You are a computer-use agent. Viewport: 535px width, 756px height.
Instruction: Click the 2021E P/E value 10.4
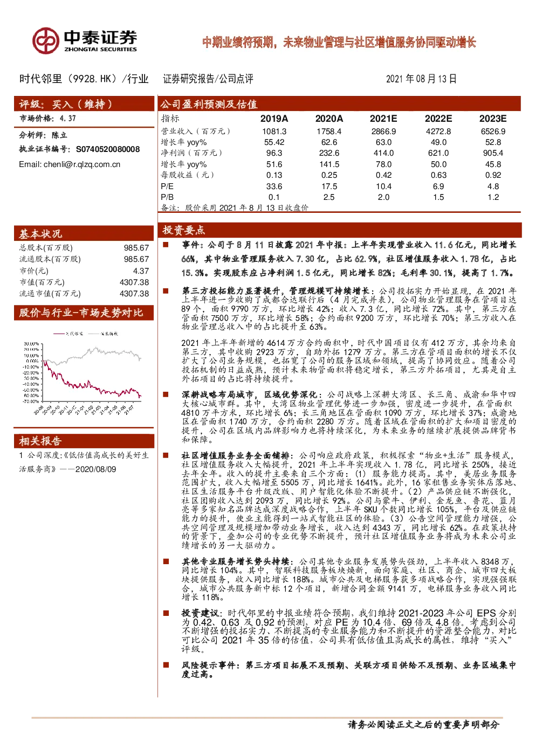[x=383, y=186]
